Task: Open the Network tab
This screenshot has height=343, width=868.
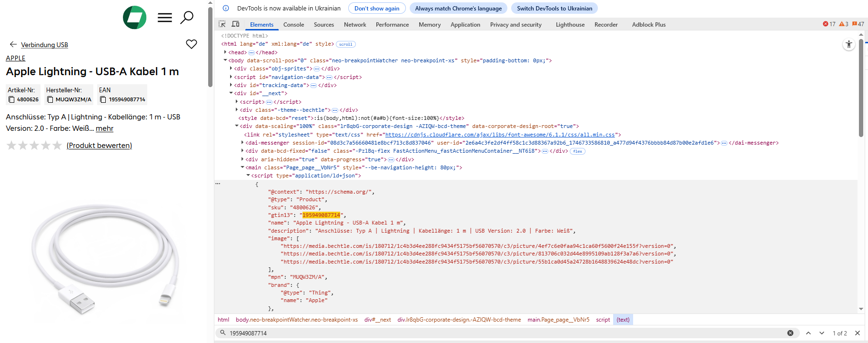Action: (x=355, y=25)
